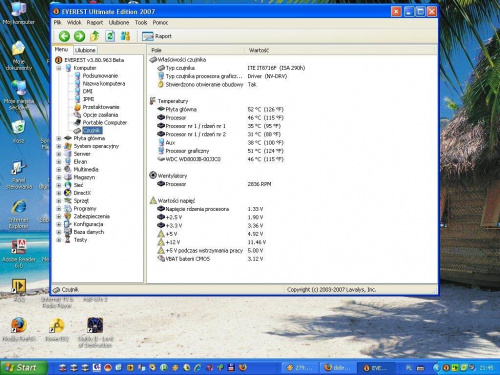Viewport: 500px width, 375px height.
Task: Click the green Back arrow toolbar button
Action: coord(64,36)
